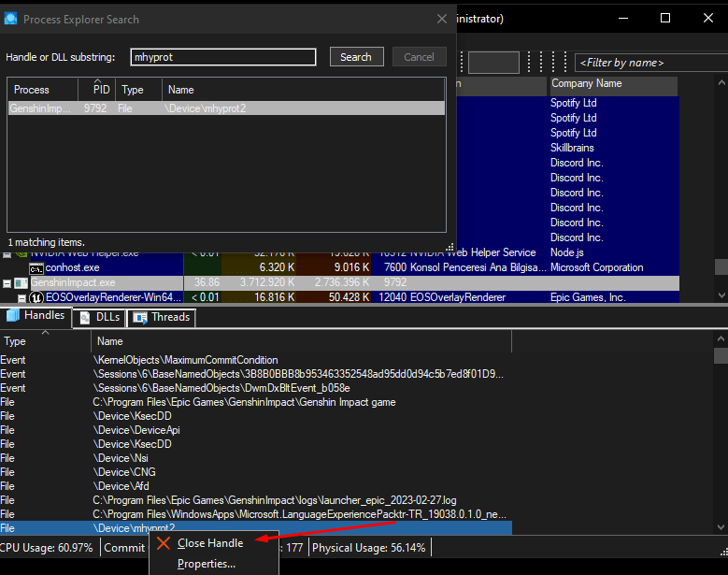Sort search results by the Process column
Viewport: 728px width, 575px height.
(42, 89)
